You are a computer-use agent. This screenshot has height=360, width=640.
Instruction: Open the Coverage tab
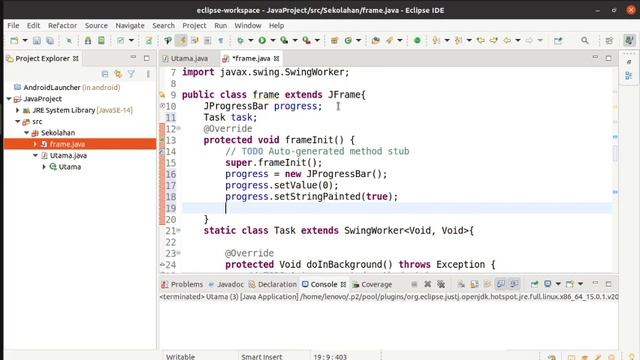pos(372,284)
